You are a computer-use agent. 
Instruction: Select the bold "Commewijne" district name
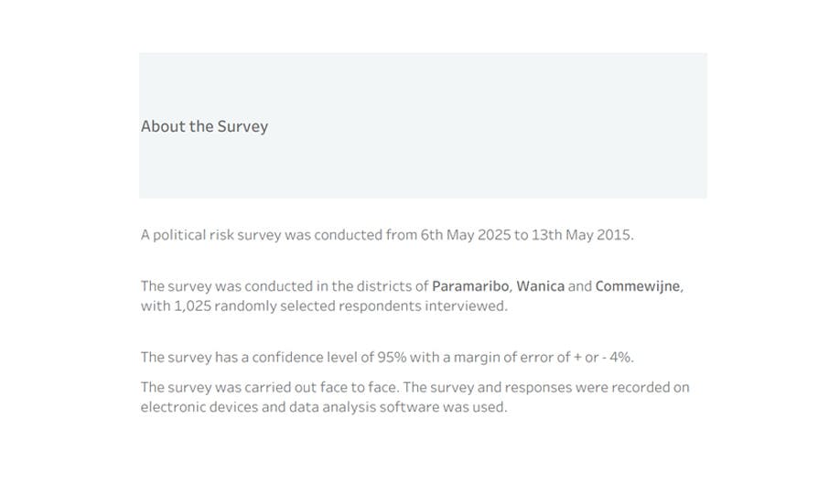tap(637, 285)
